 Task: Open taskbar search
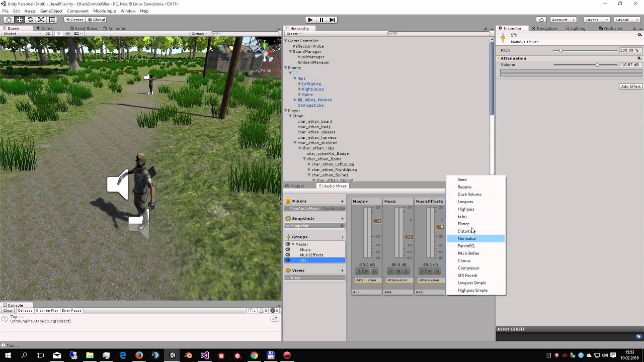[x=24, y=355]
